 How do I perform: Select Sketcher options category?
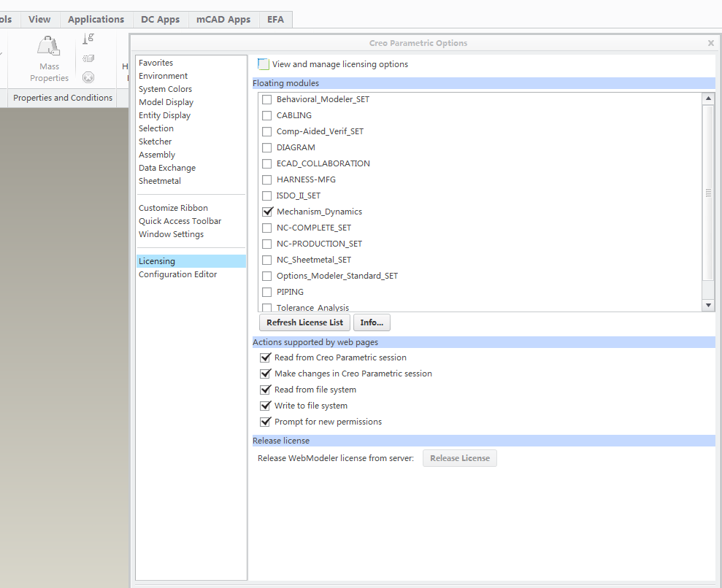click(x=155, y=142)
